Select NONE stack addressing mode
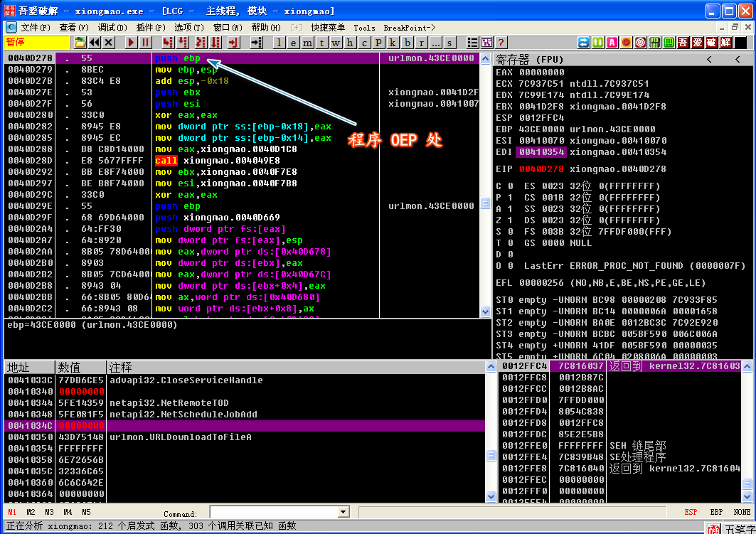 [742, 512]
